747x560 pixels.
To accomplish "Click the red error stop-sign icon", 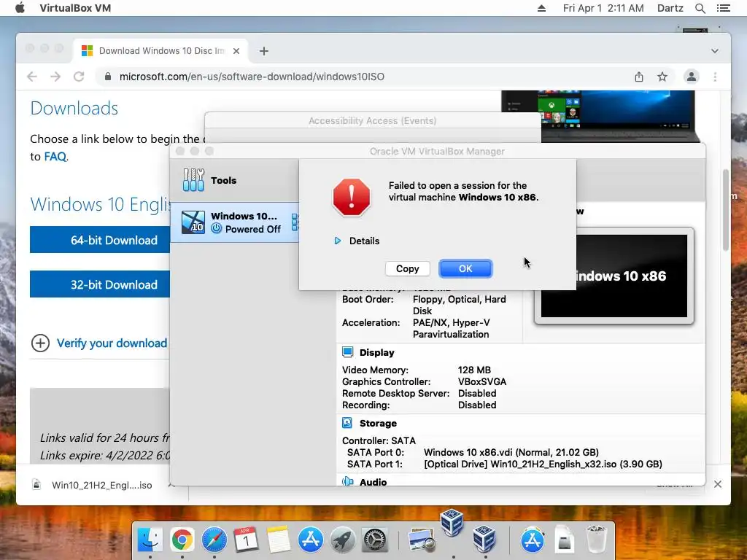I will 352,197.
